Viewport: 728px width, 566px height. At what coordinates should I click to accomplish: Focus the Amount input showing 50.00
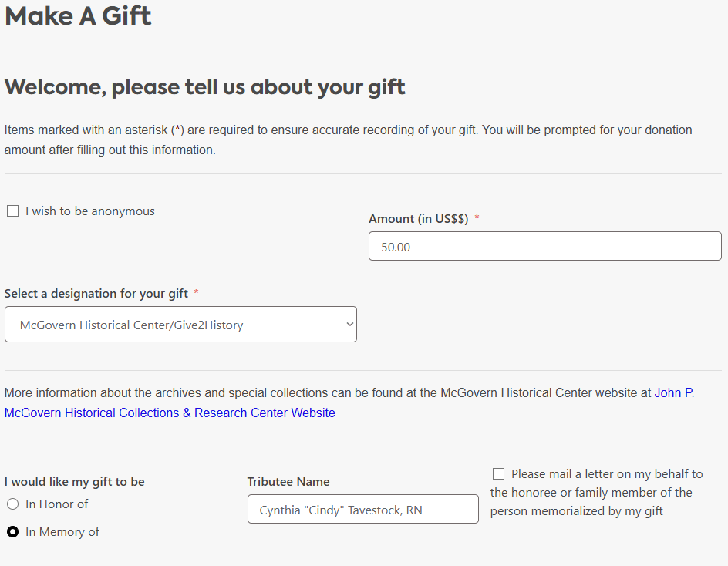(544, 247)
